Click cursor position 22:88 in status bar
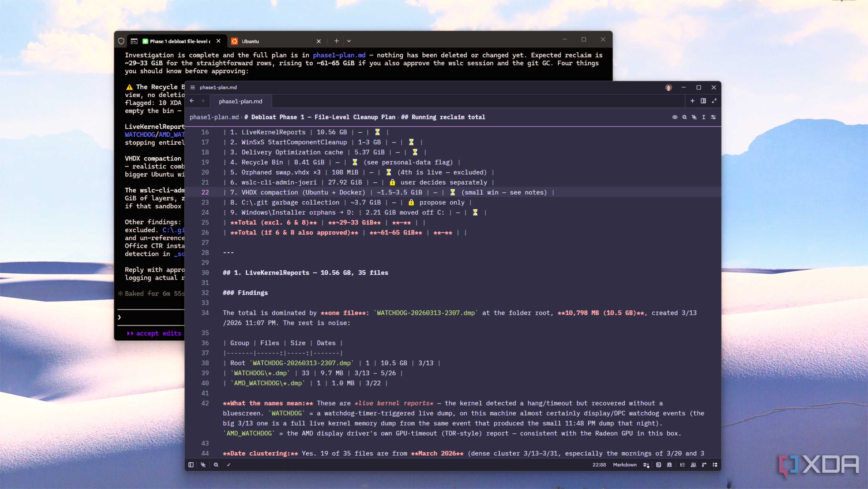 599,465
